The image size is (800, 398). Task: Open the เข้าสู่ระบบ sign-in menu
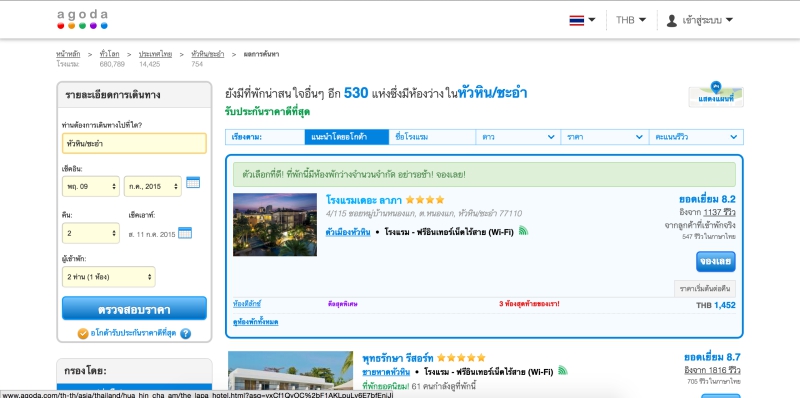(707, 20)
